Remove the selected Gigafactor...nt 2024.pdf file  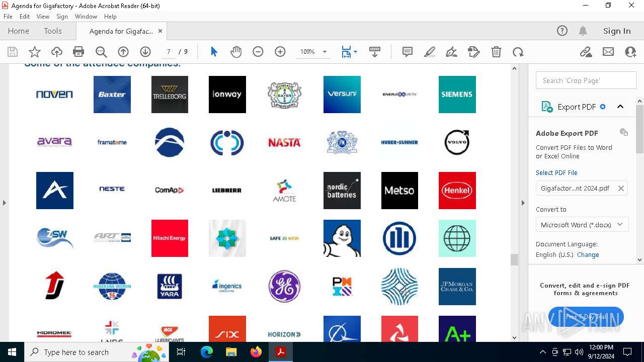point(621,188)
